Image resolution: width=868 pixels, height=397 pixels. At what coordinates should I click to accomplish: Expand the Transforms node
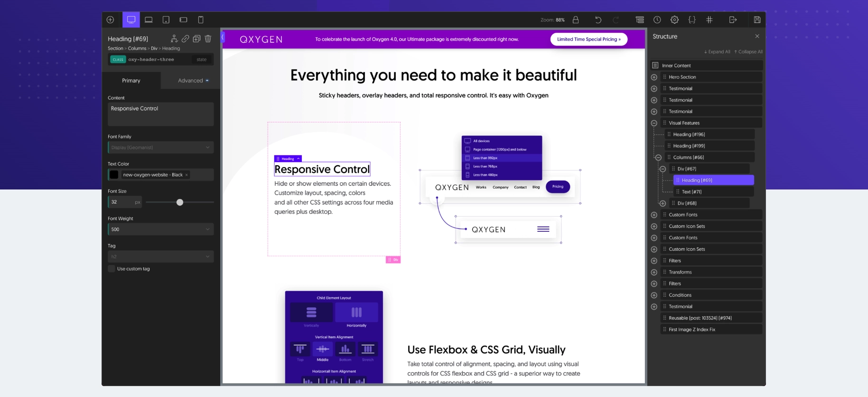[654, 272]
